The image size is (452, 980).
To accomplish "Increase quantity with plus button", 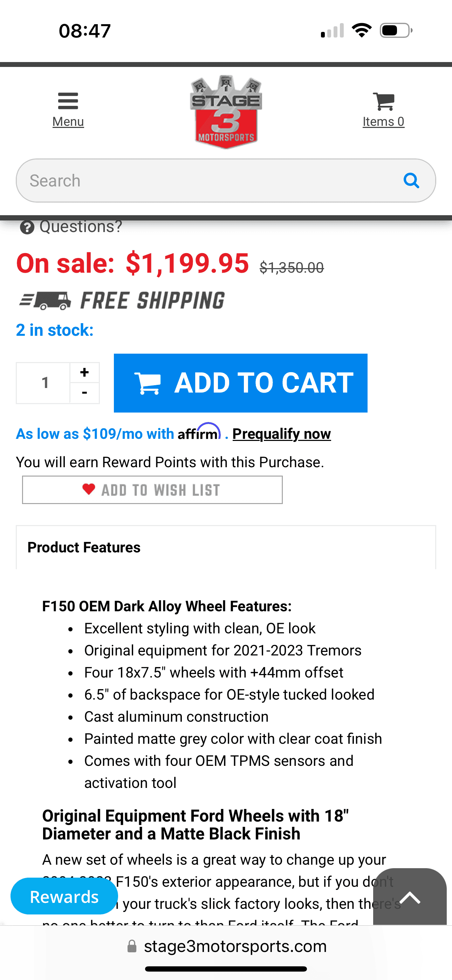I will (x=84, y=372).
